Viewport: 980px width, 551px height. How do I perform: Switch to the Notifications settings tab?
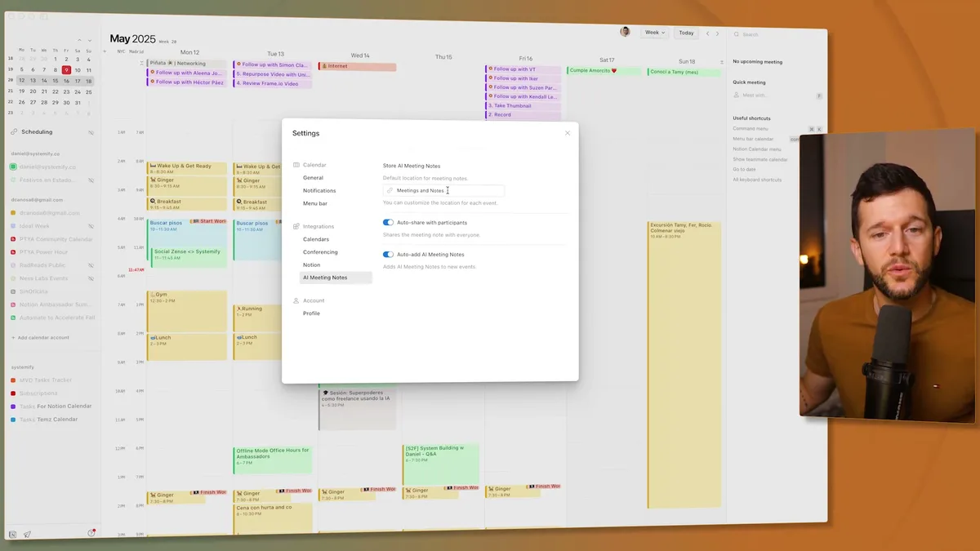319,190
